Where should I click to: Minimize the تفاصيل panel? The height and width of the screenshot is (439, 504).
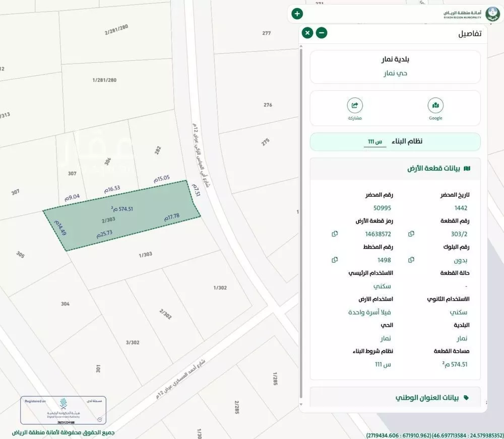click(x=322, y=32)
